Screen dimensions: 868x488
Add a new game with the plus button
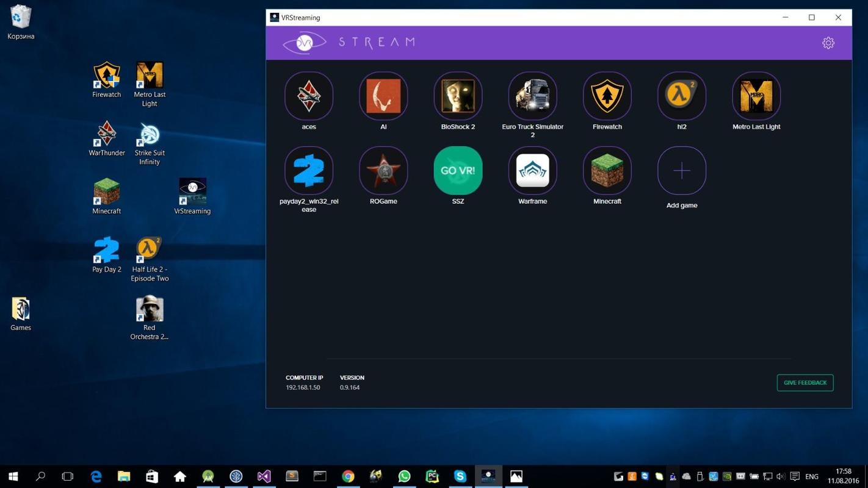(x=682, y=170)
